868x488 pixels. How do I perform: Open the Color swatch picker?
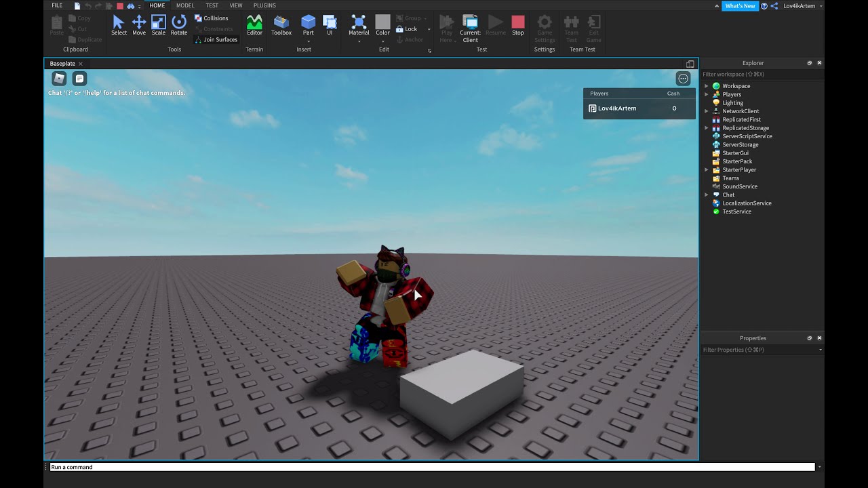click(383, 22)
